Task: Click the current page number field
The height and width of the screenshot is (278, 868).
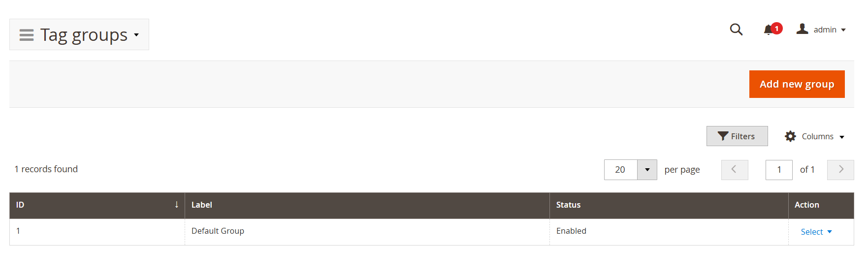Action: click(779, 170)
